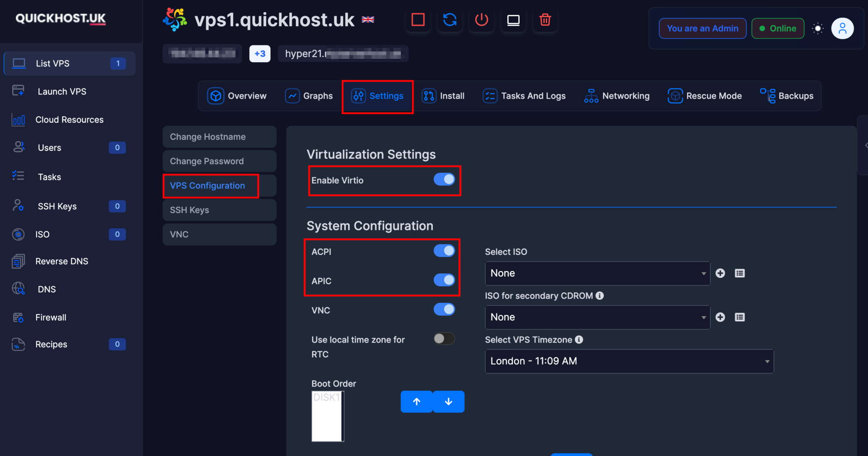Click the plus icon beside Select ISO
Screen dimensions: 868x456
pos(720,273)
